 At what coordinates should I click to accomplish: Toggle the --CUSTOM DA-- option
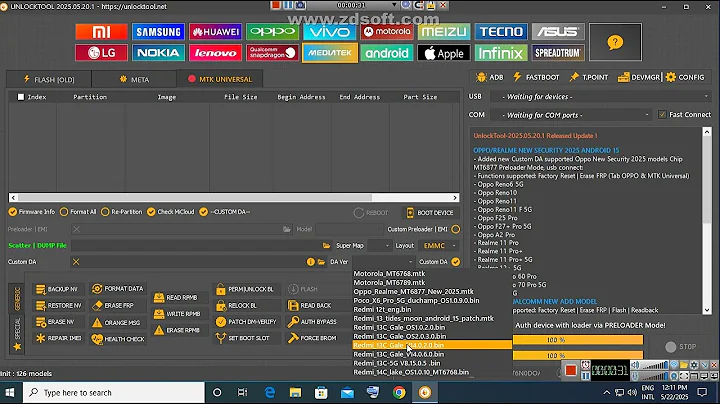(x=225, y=212)
